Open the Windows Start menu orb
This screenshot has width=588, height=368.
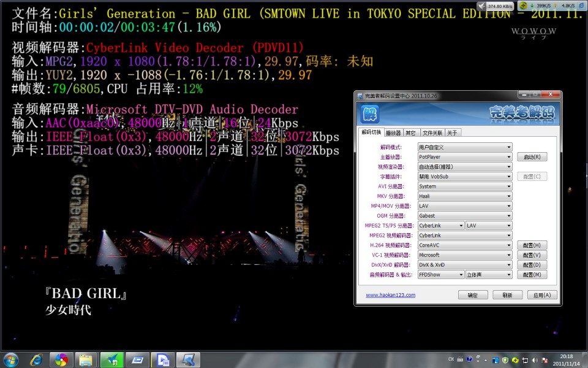click(10, 360)
